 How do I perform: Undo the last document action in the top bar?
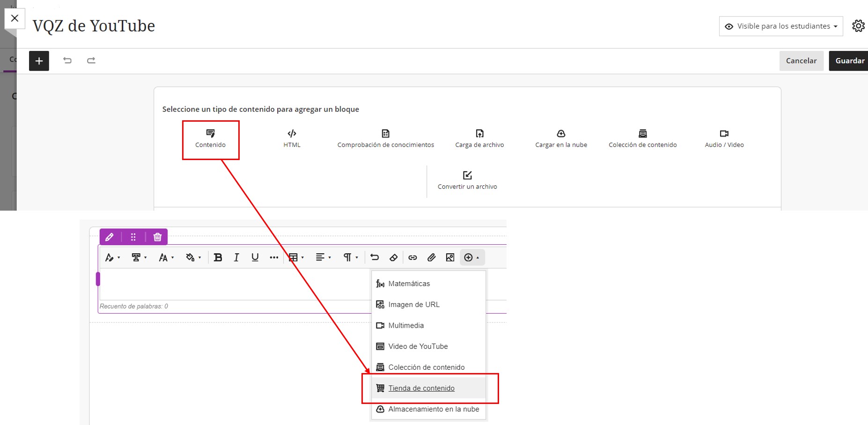67,60
